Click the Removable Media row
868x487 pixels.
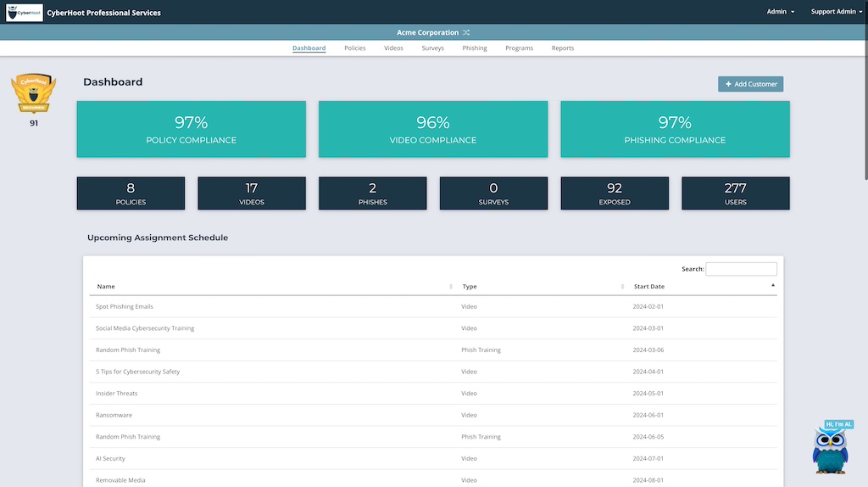click(x=433, y=480)
